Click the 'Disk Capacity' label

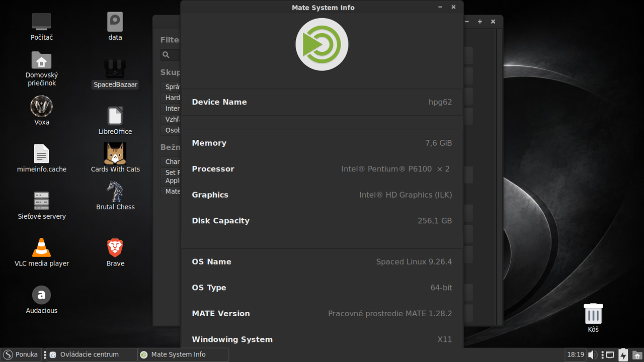point(220,221)
